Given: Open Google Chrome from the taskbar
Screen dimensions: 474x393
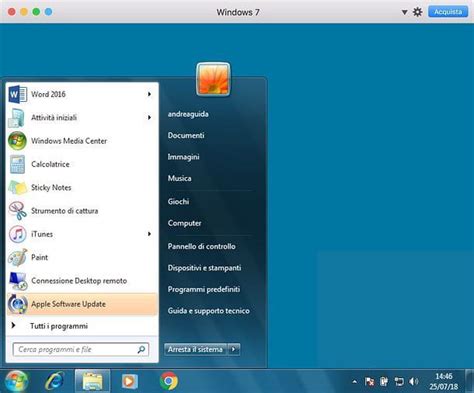Looking at the screenshot, I should point(169,381).
